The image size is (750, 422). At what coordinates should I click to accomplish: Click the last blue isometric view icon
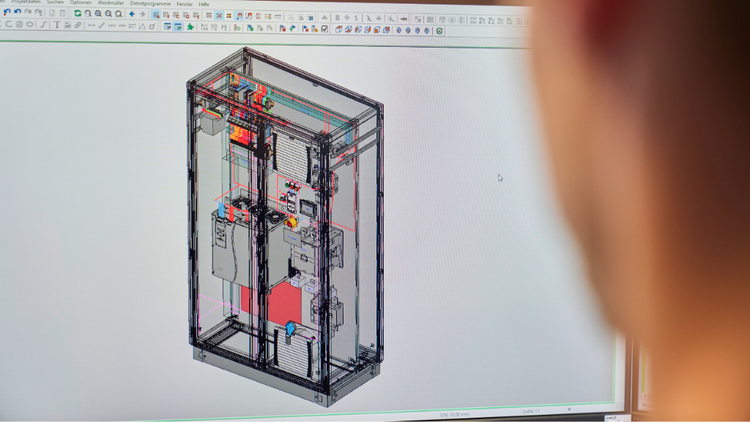[427, 31]
